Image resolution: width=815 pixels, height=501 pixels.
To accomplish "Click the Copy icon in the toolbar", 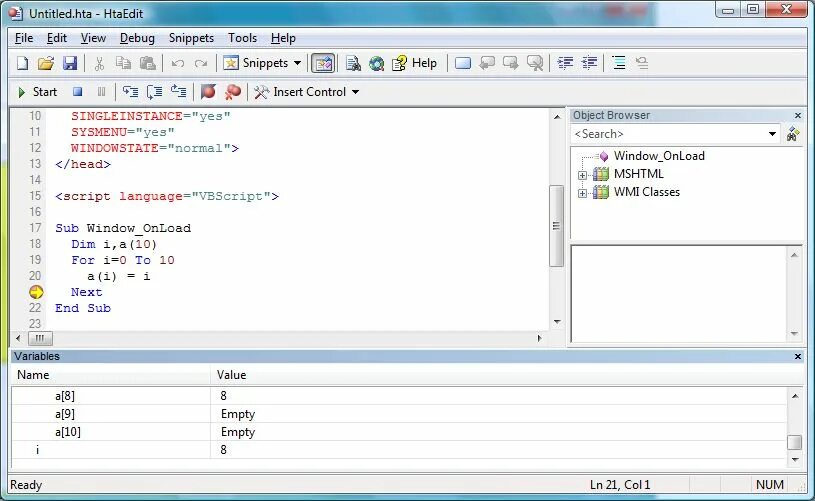I will [123, 63].
